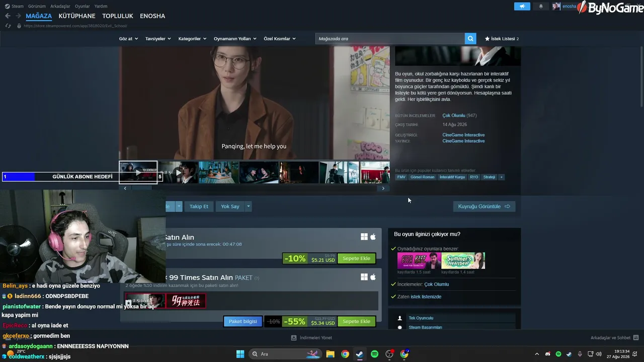Switch to the KÜTÜPHANE tab
Image resolution: width=644 pixels, height=362 pixels.
[x=77, y=16]
